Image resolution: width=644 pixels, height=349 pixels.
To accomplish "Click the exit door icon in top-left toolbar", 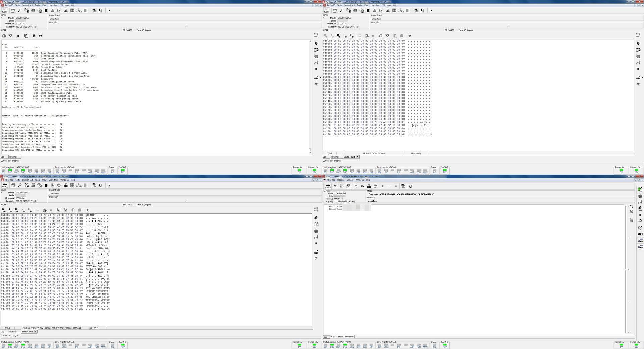I will tap(100, 11).
